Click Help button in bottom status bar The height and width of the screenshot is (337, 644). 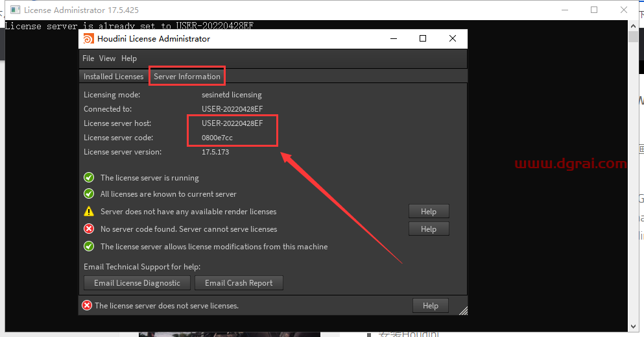(431, 306)
